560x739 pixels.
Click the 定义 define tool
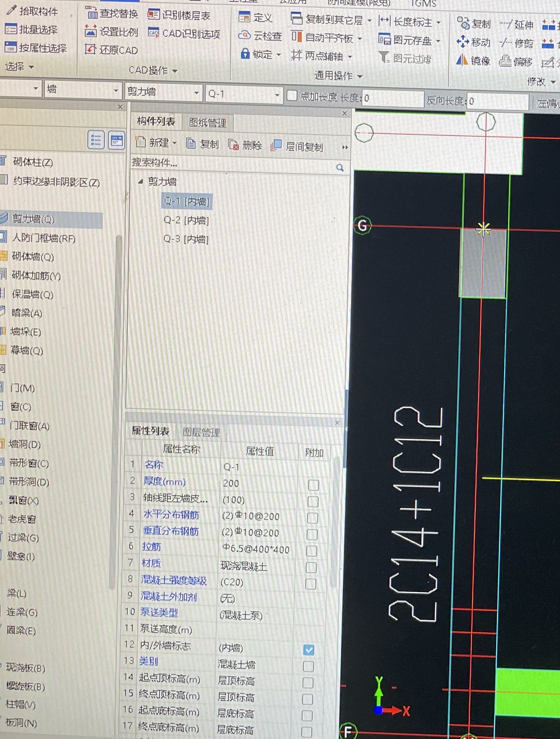point(255,17)
